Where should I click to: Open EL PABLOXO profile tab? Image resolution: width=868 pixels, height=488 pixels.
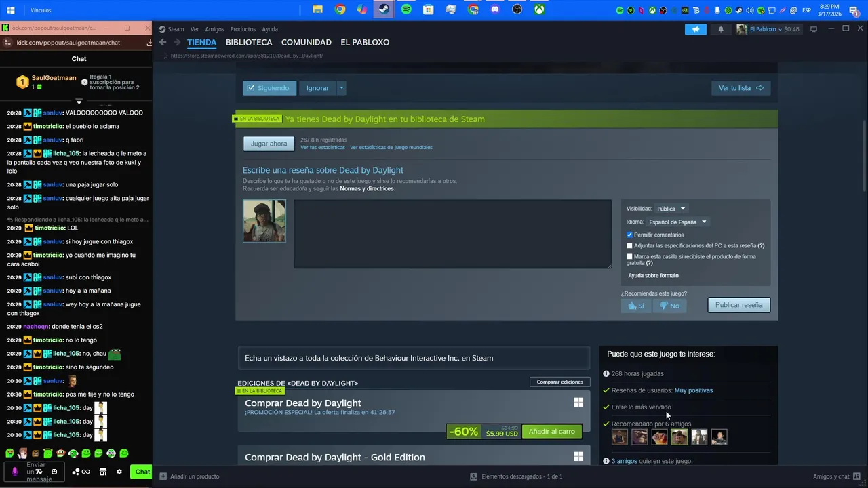(x=365, y=42)
